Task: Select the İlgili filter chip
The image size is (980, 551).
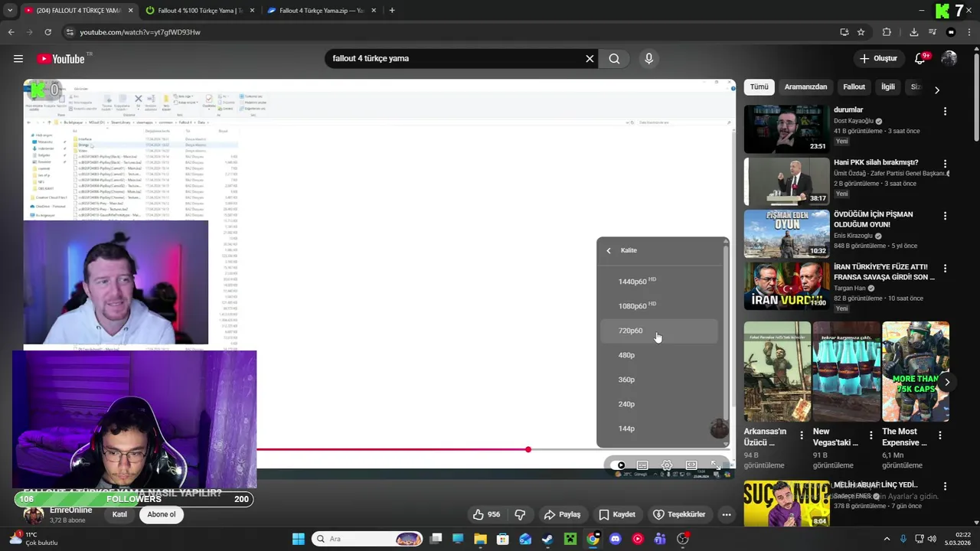Action: click(x=888, y=87)
